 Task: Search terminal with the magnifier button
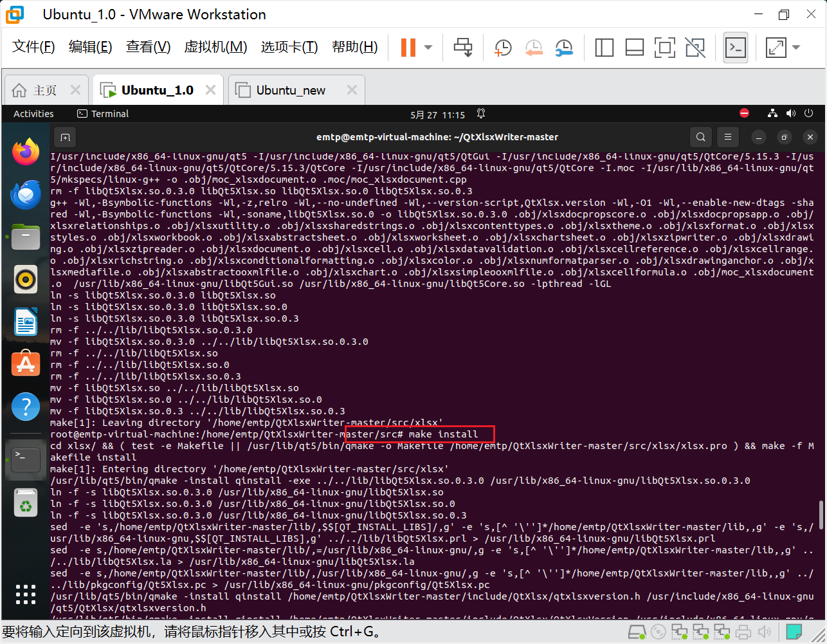point(701,137)
